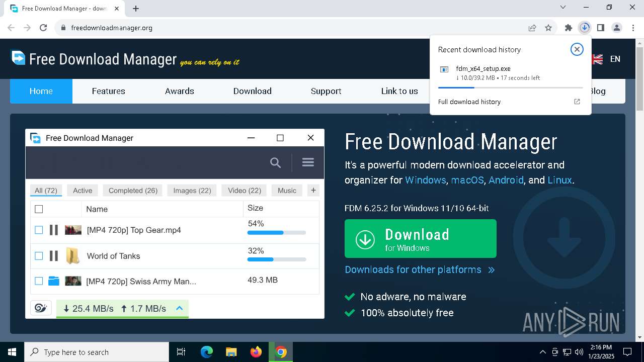Add a tab with the plus icon in FDM
Image resolution: width=644 pixels, height=362 pixels.
pos(313,190)
